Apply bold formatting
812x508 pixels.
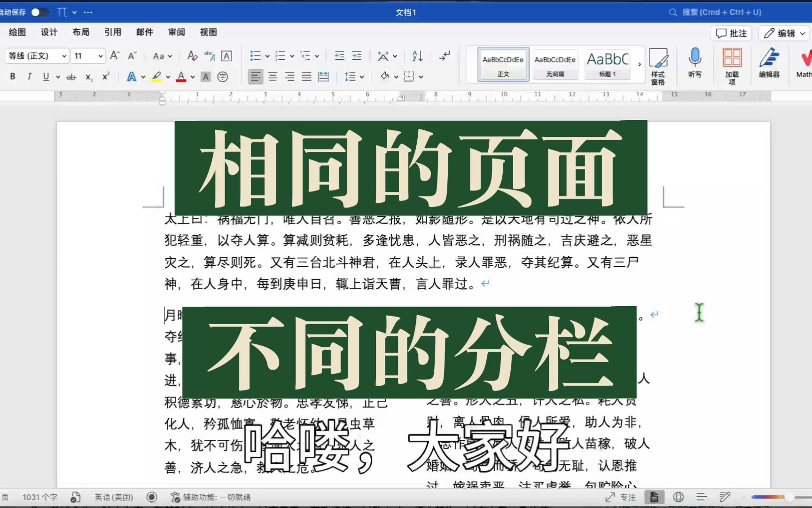click(x=12, y=76)
